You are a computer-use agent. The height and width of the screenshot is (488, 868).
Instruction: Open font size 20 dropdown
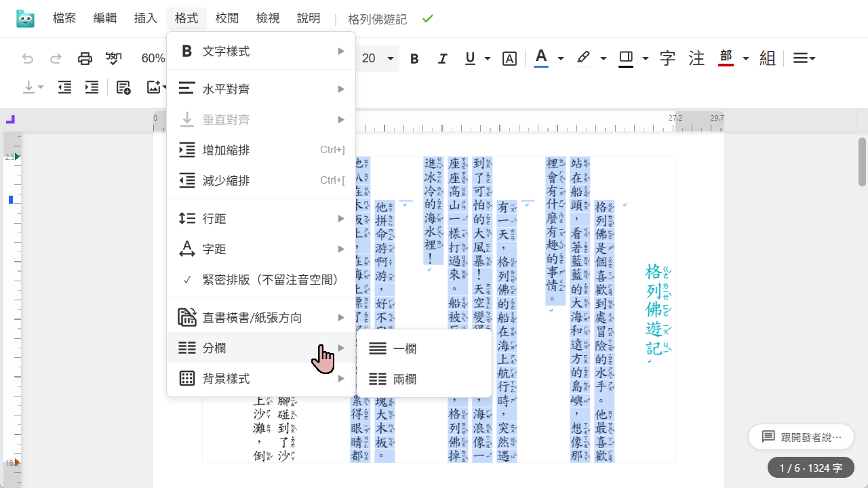(x=378, y=59)
